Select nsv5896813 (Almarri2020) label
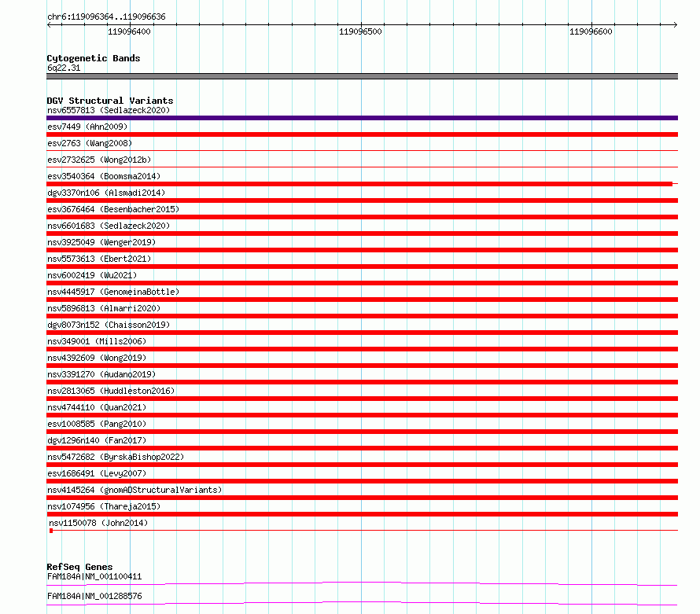 point(104,308)
